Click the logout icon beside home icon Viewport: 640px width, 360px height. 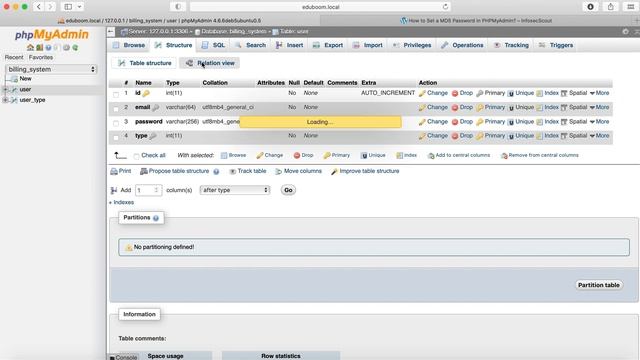tap(39, 48)
